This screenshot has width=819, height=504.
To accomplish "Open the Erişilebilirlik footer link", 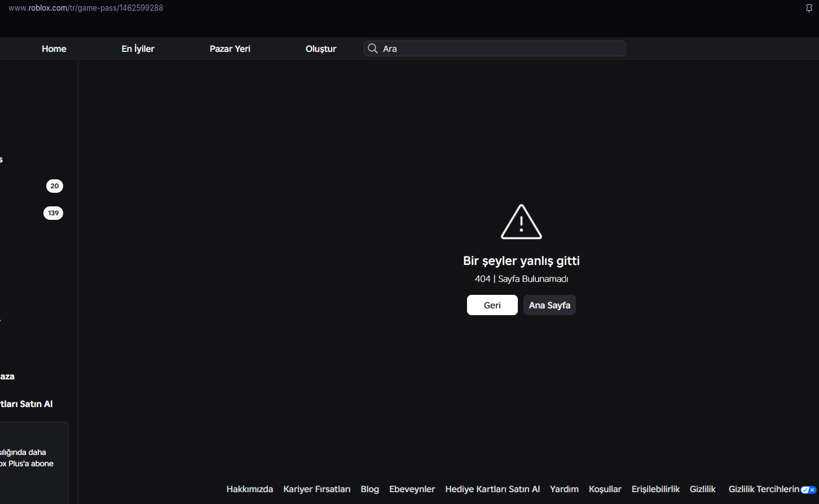I will pos(655,489).
